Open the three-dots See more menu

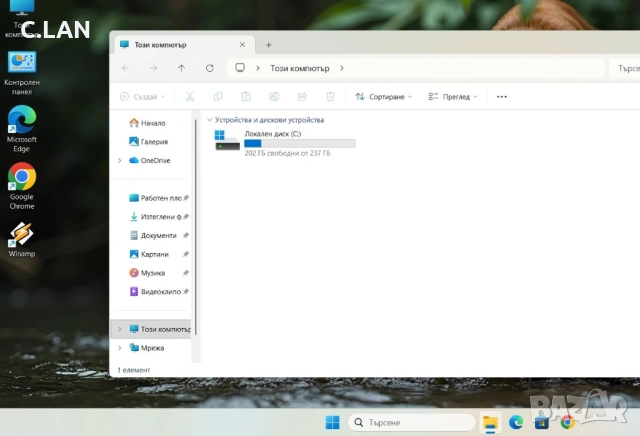[502, 97]
